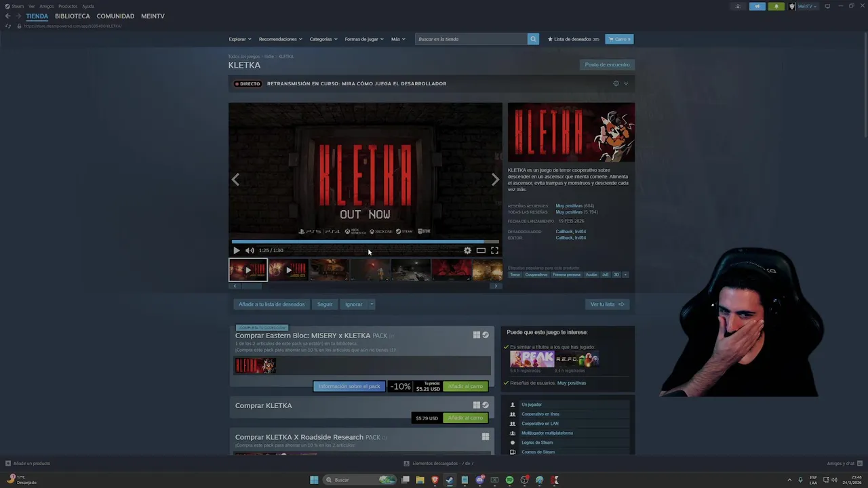868x488 pixels.
Task: Switch to Big Picture mode icon
Action: (x=827, y=6)
